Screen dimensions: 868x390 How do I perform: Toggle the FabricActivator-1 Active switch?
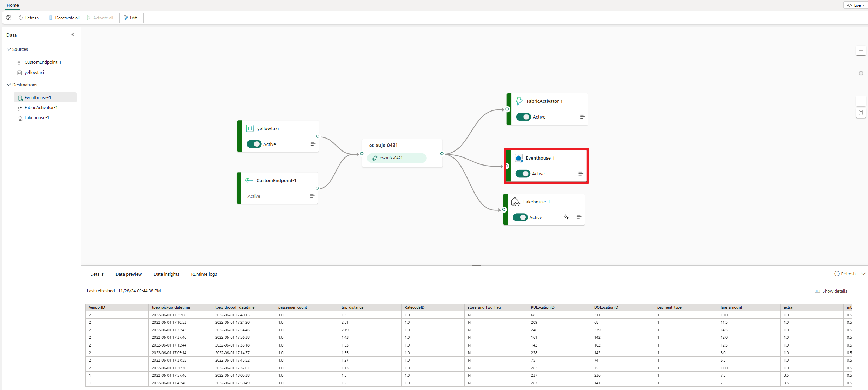524,117
